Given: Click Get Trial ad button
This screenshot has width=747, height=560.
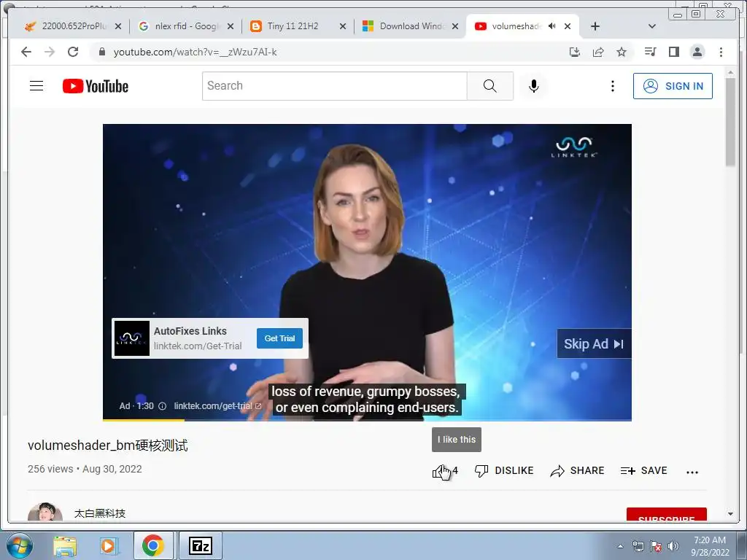Looking at the screenshot, I should tap(279, 338).
